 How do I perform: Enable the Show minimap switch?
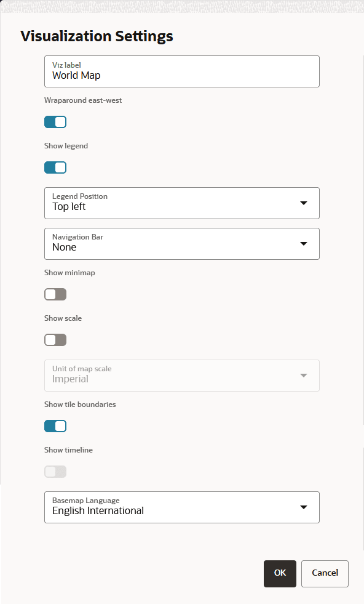point(55,294)
